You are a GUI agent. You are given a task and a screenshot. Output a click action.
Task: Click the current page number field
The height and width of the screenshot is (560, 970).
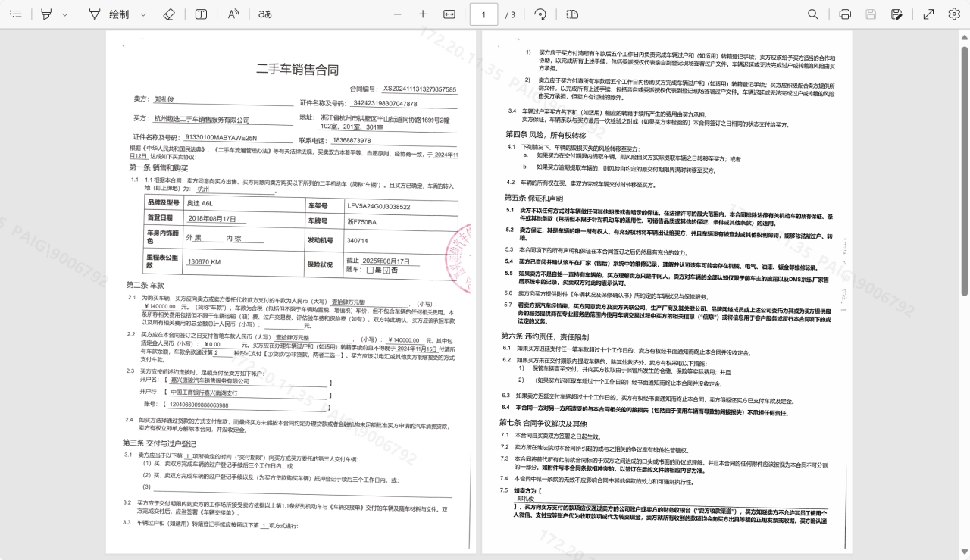pyautogui.click(x=483, y=14)
